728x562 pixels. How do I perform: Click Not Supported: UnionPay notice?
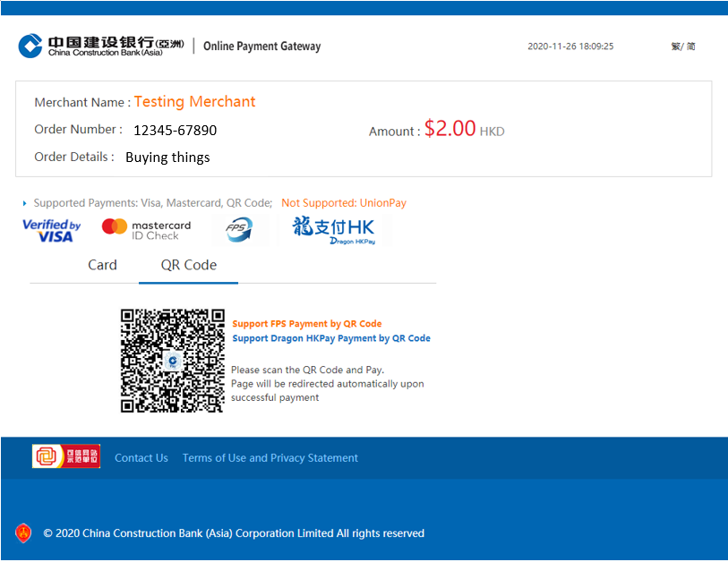344,203
